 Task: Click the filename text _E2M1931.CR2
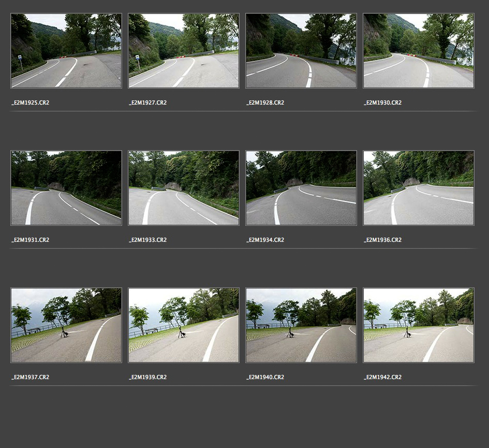tap(31, 240)
